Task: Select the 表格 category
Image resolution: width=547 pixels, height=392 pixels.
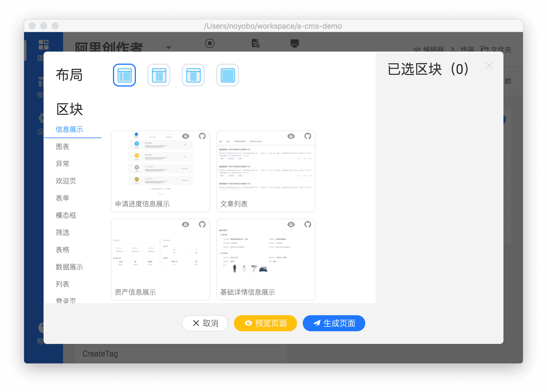Action: (x=62, y=250)
